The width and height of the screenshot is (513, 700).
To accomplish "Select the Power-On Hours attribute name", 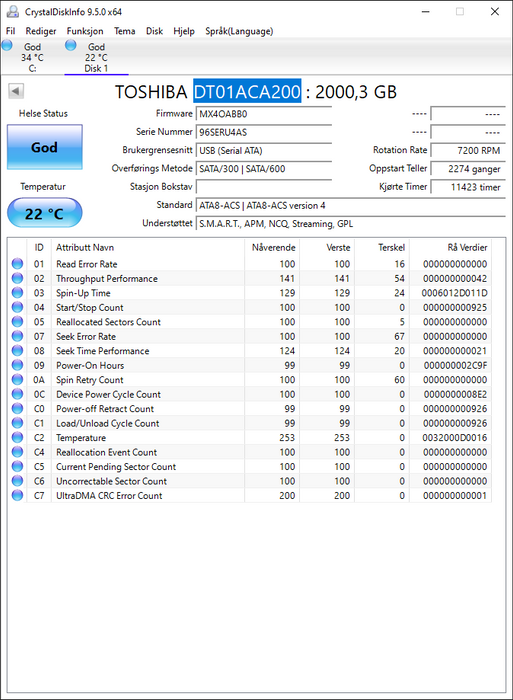I will pos(90,366).
